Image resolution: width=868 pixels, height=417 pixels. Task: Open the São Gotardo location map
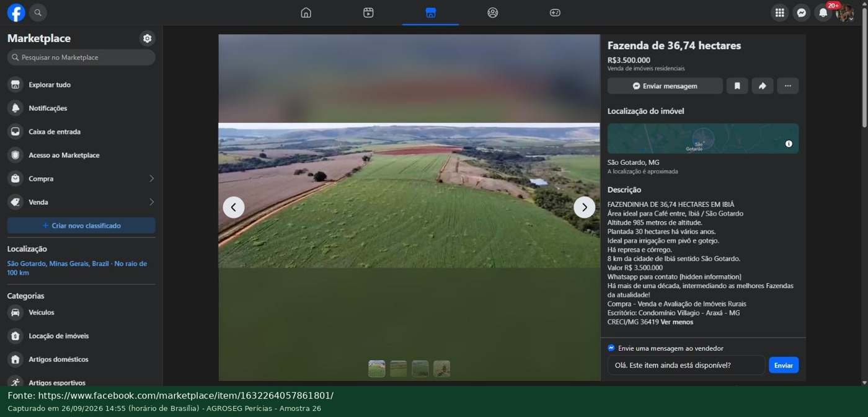[x=703, y=138]
